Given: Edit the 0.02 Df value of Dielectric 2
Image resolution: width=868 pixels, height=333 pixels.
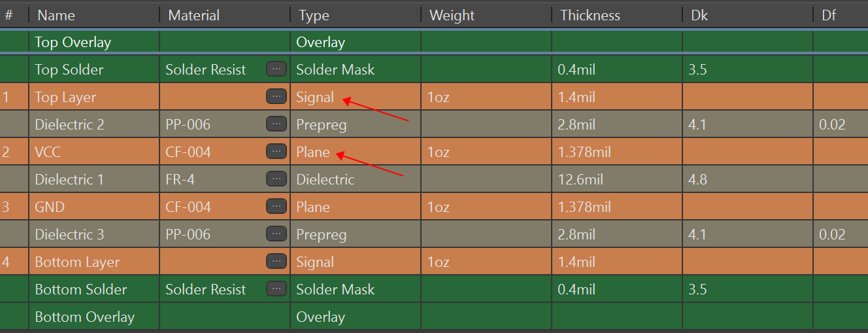Looking at the screenshot, I should pyautogui.click(x=832, y=124).
